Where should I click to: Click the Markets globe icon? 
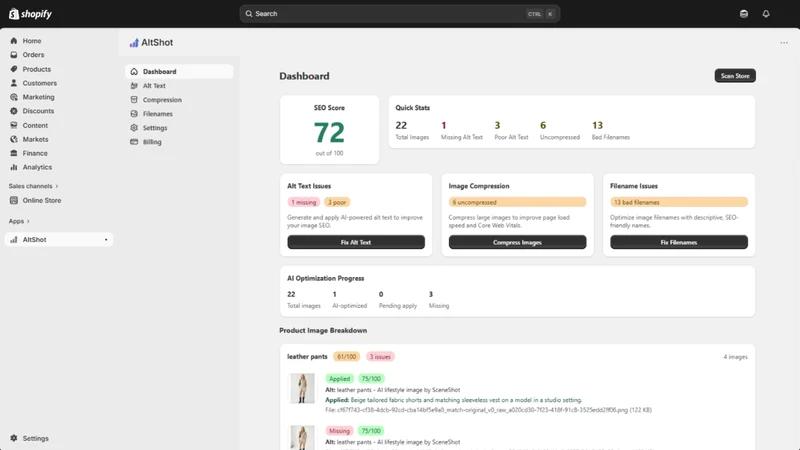coord(14,139)
